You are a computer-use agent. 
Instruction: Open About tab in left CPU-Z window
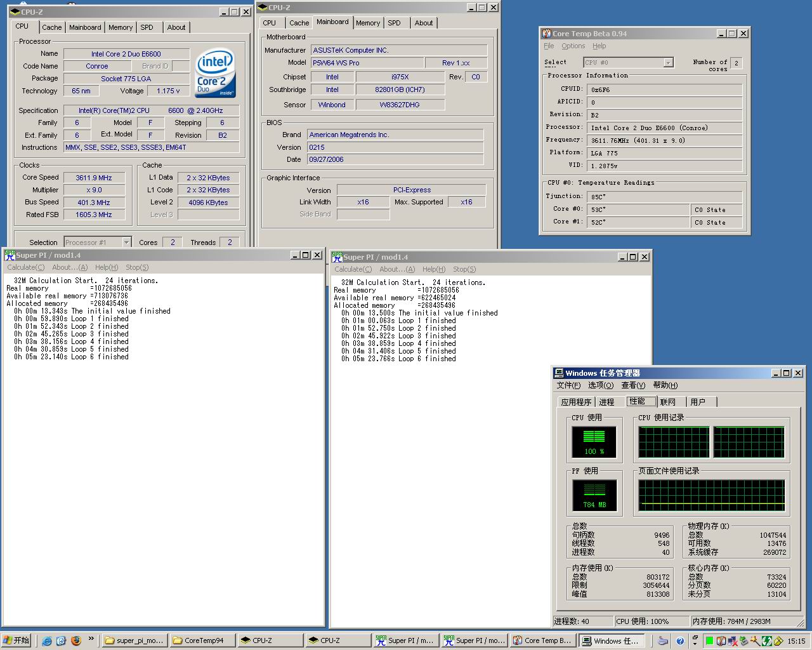pos(176,27)
